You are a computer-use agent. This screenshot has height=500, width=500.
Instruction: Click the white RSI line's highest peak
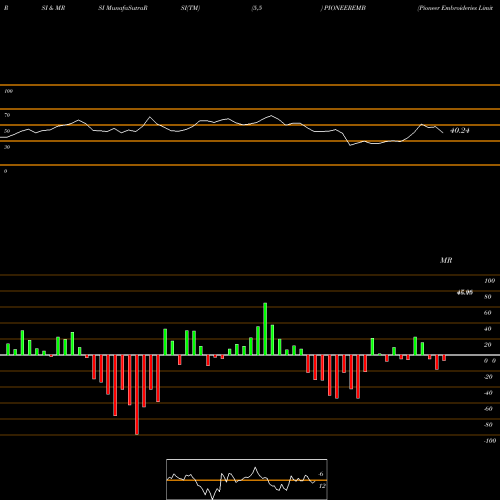(x=271, y=115)
